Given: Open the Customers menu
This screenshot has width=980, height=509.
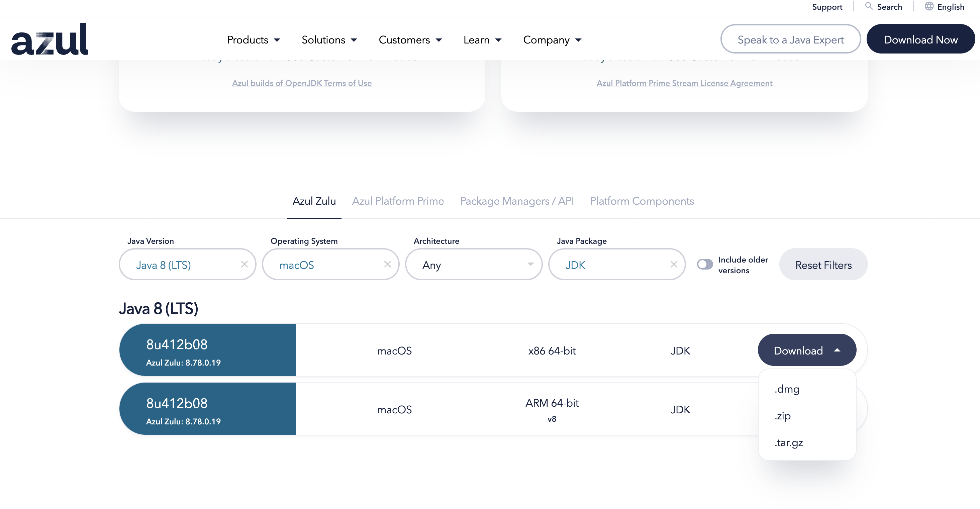Looking at the screenshot, I should [x=410, y=39].
